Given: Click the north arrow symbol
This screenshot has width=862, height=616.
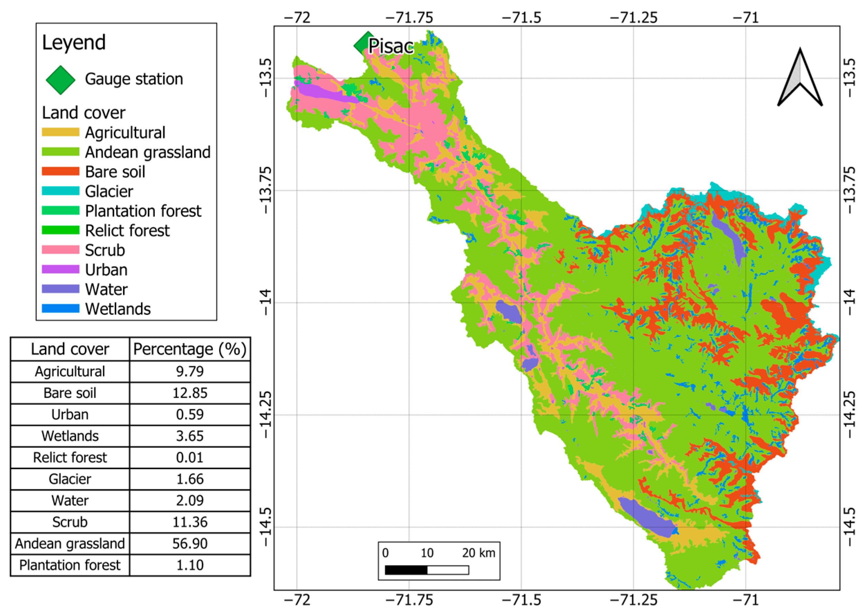Looking at the screenshot, I should pyautogui.click(x=799, y=78).
